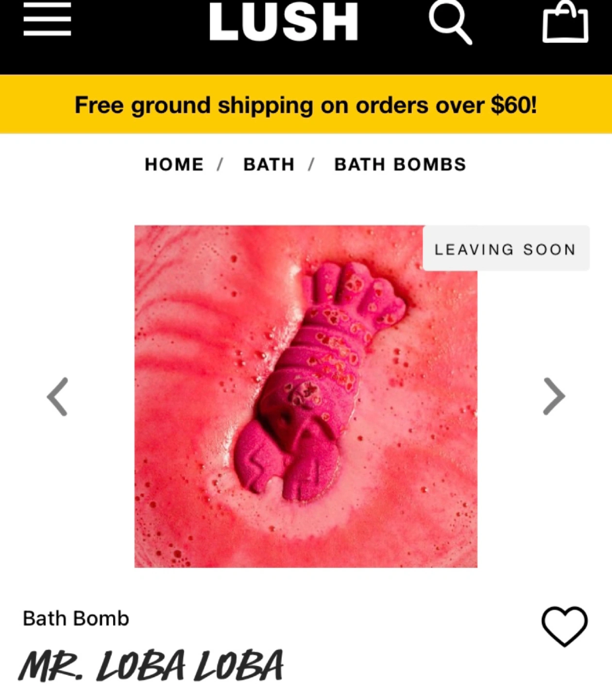The width and height of the screenshot is (612, 700).
Task: Show the next product image
Action: coord(554,396)
